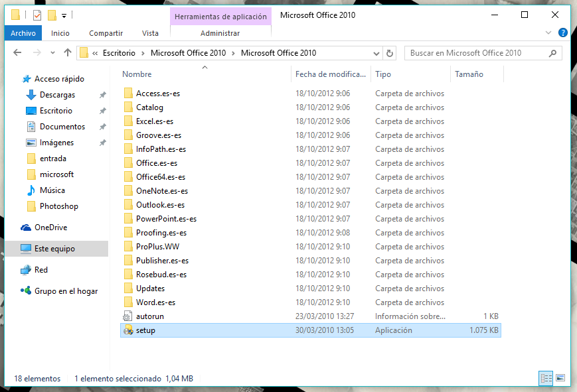Go up one folder level
Image resolution: width=577 pixels, height=392 pixels.
(68, 52)
